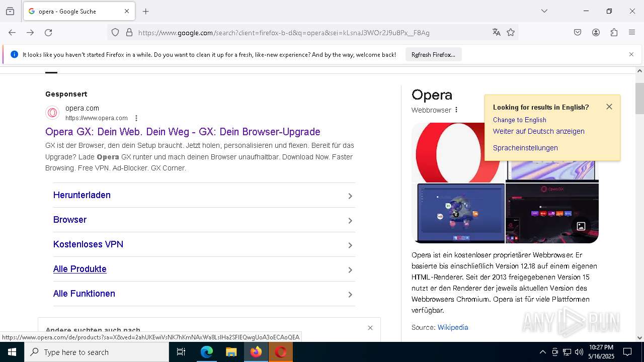
Task: Click scrollbar down arrow
Action: [639, 338]
